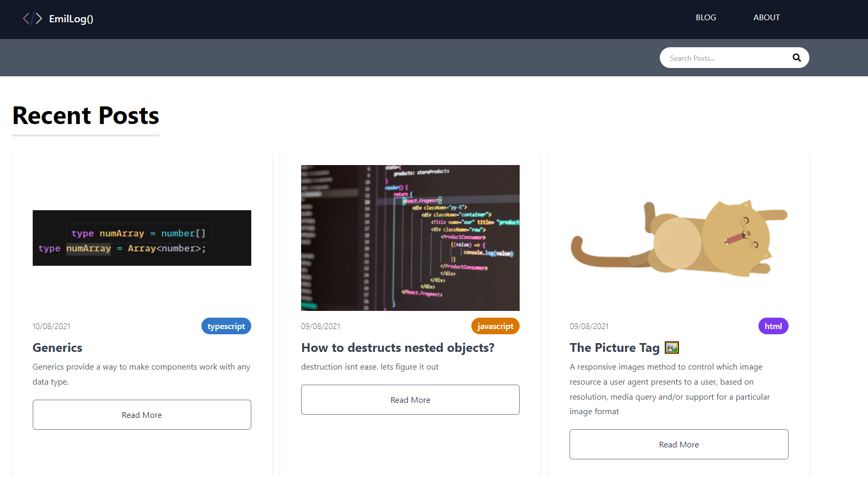Click the Recent Posts heading

(x=86, y=115)
